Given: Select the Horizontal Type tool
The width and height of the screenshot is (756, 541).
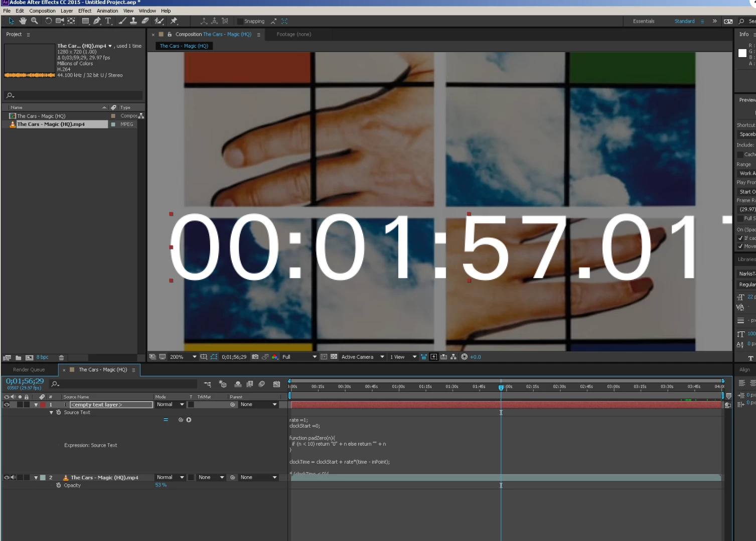Looking at the screenshot, I should 108,21.
